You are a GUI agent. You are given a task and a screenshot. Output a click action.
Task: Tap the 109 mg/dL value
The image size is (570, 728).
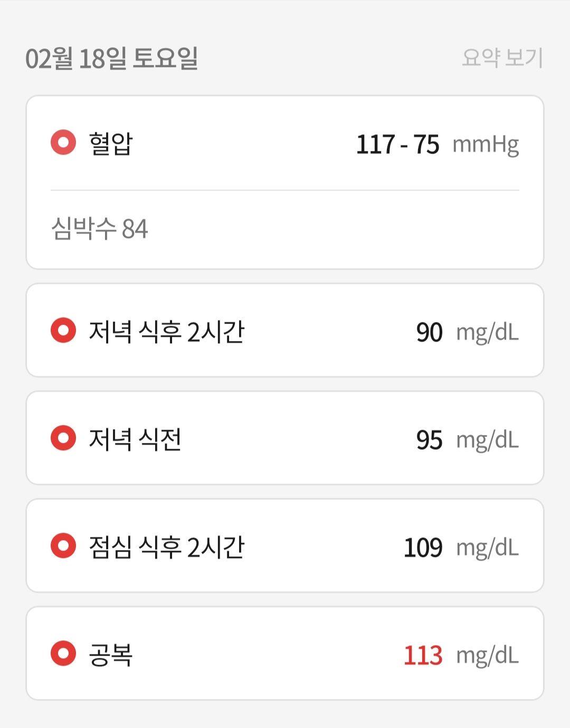click(462, 547)
